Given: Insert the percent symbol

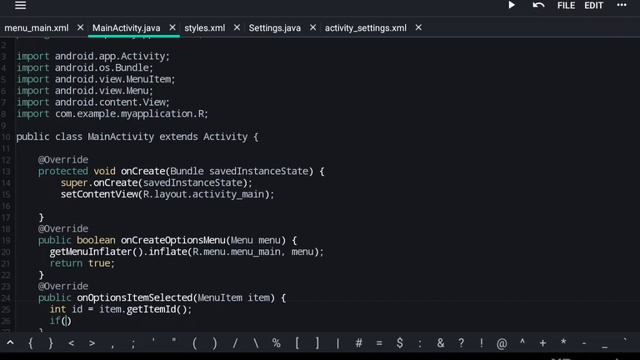Looking at the screenshot, I should pyautogui.click(x=276, y=343).
